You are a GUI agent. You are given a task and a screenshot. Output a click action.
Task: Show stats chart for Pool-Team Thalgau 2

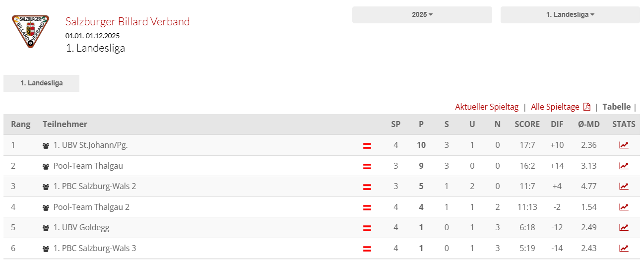624,207
